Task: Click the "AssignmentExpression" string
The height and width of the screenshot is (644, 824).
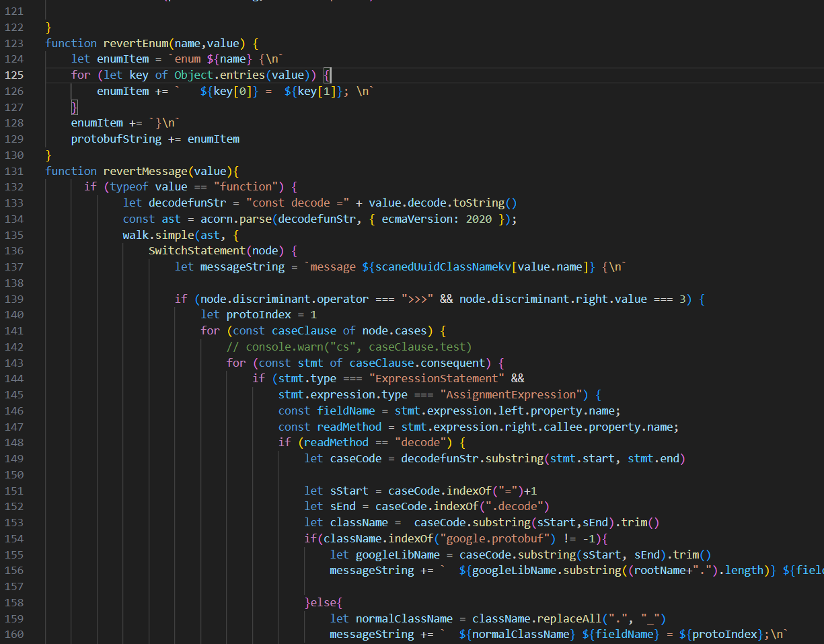Action: pos(511,395)
